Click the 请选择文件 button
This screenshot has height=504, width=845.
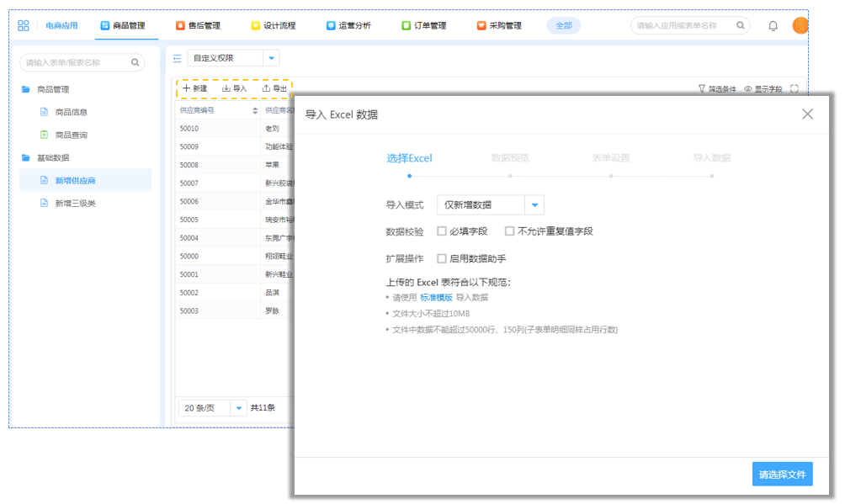[782, 475]
